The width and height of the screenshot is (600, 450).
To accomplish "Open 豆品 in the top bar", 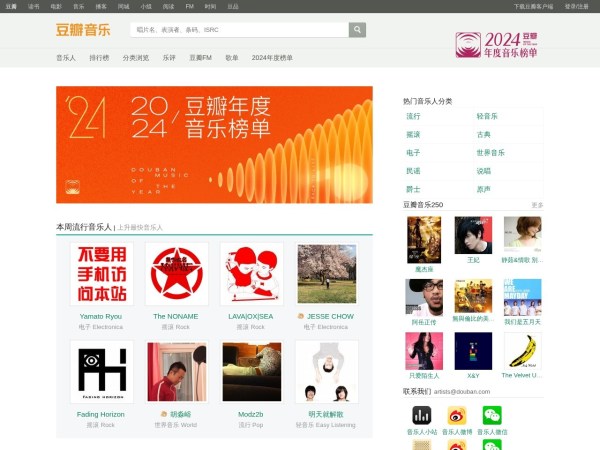I will click(x=233, y=7).
